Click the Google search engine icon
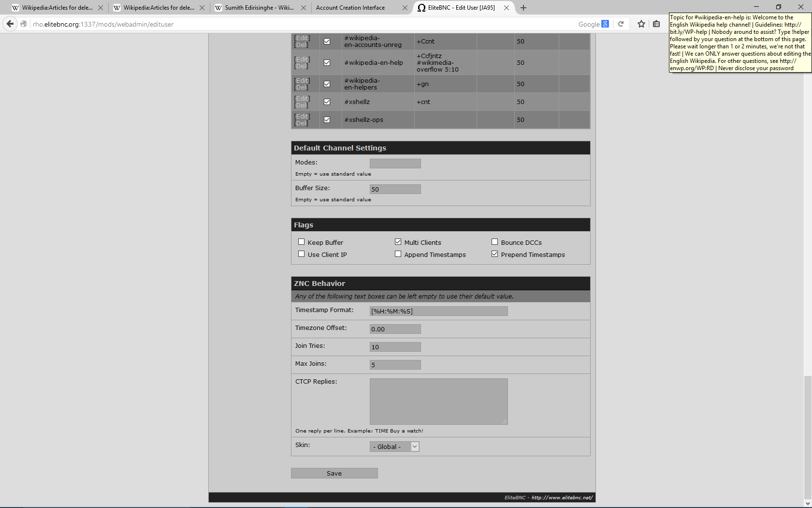This screenshot has height=508, width=812. click(x=605, y=24)
